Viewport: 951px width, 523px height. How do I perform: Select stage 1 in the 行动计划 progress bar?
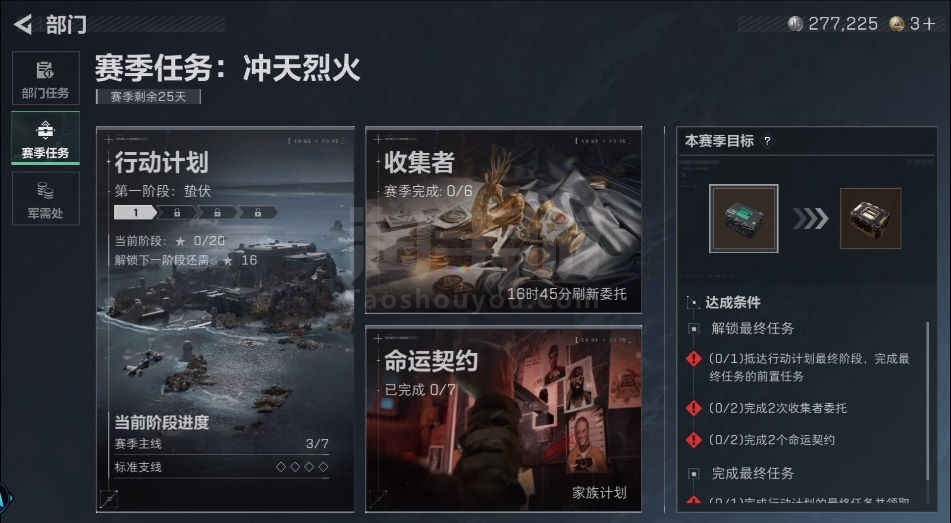pyautogui.click(x=136, y=212)
